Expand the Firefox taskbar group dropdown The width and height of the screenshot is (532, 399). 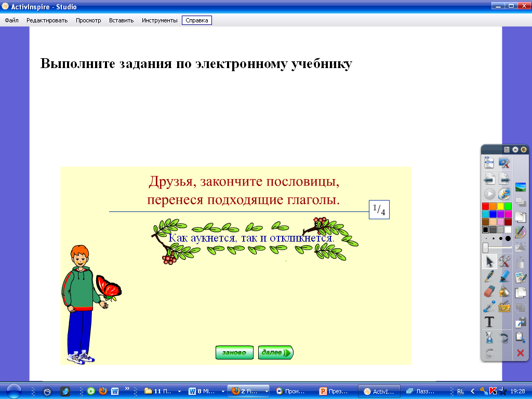[x=267, y=391]
